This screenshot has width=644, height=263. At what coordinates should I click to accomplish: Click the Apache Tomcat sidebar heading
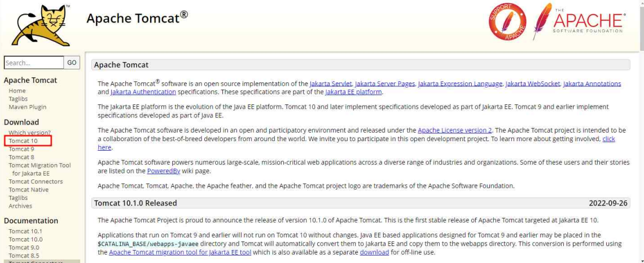click(x=30, y=80)
